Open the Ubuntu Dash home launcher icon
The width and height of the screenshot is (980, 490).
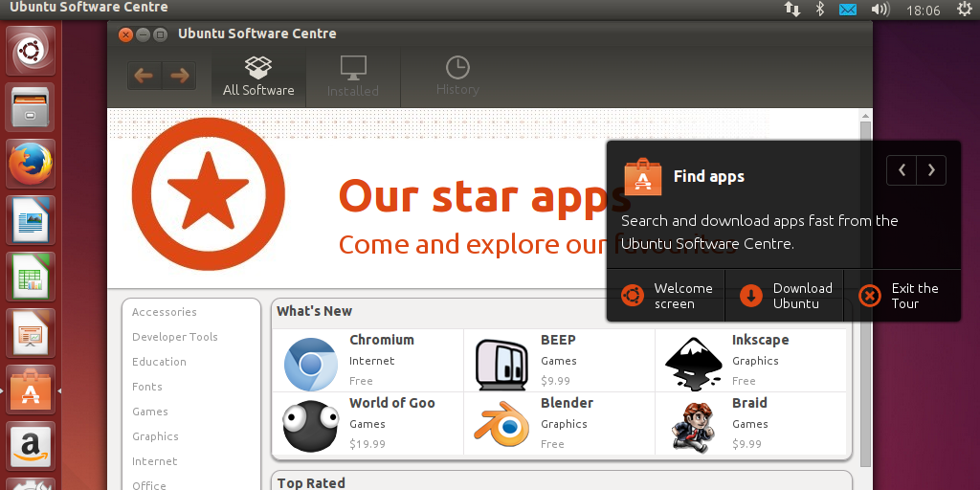coord(30,52)
